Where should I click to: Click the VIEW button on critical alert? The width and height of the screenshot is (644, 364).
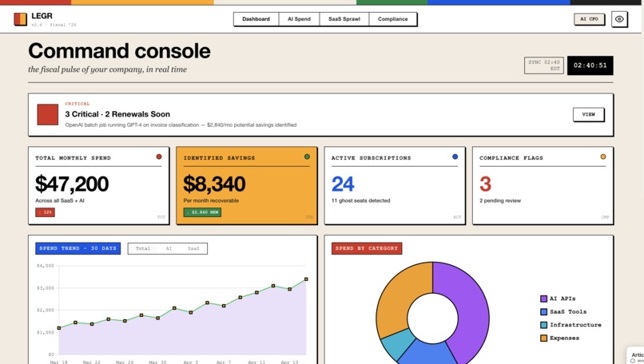coord(588,114)
